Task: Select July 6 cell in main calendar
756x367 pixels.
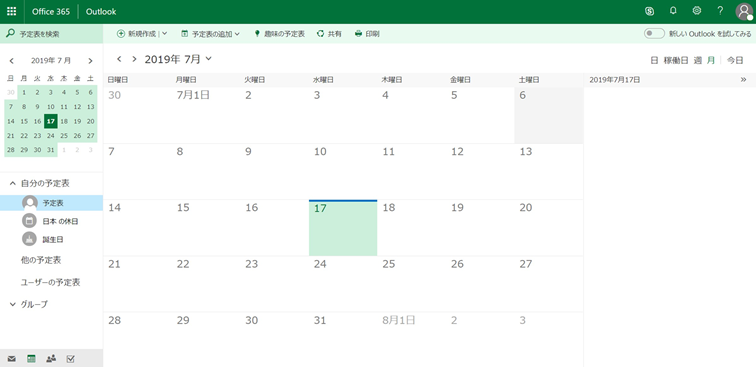Action: 549,116
